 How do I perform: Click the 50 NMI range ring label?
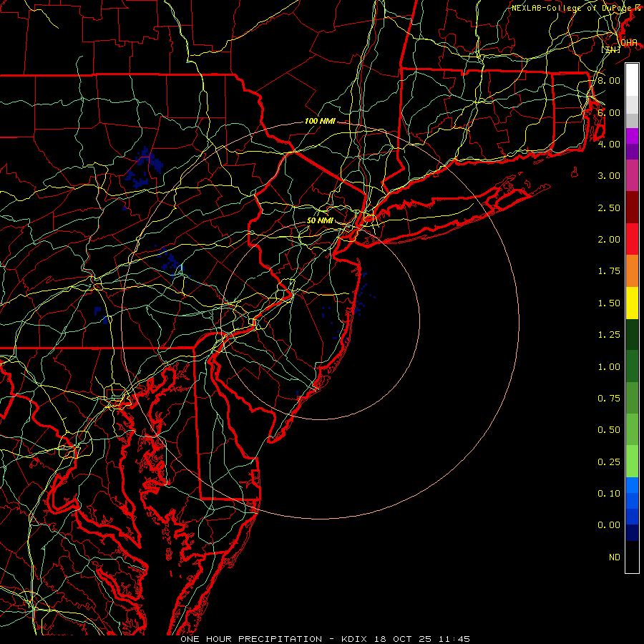[320, 220]
